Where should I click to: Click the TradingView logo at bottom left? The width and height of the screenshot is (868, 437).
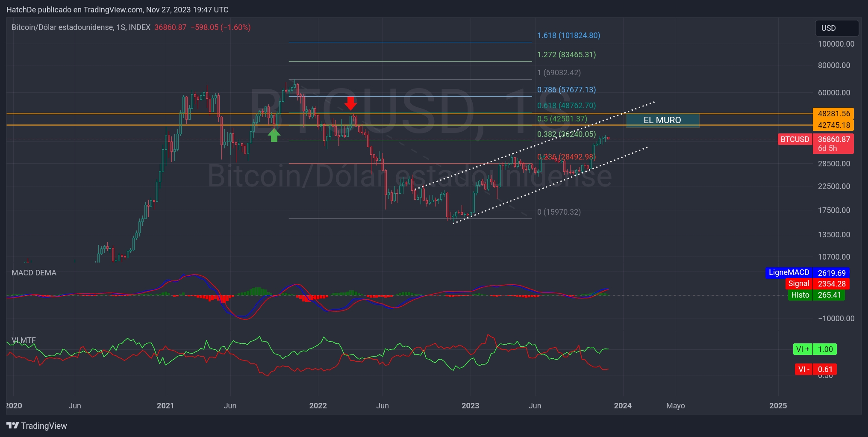point(37,425)
